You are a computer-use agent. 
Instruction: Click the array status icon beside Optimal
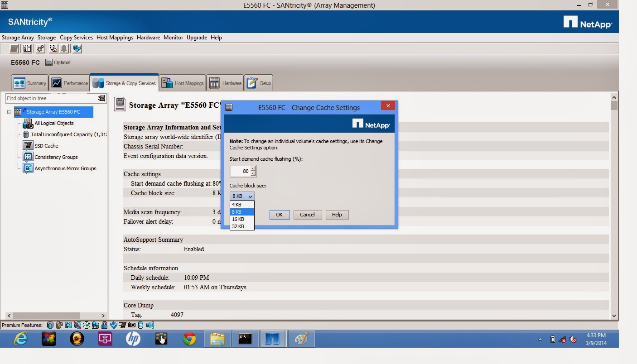click(x=49, y=62)
